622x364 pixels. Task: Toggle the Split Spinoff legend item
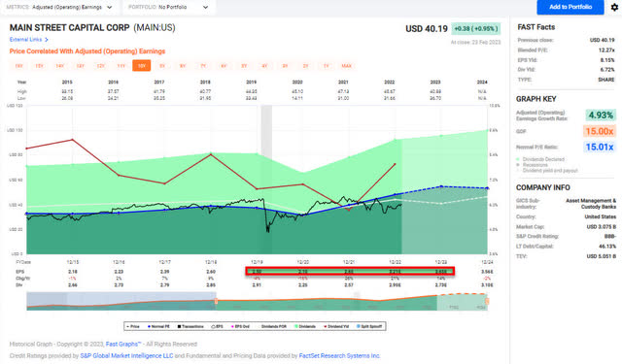click(369, 326)
